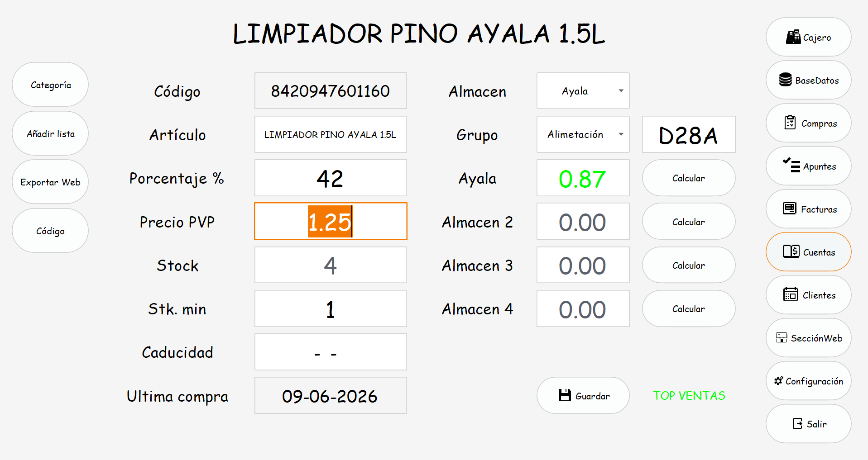Image resolution: width=868 pixels, height=460 pixels.
Task: Open Apuntes checklist icon
Action: pyautogui.click(x=791, y=166)
